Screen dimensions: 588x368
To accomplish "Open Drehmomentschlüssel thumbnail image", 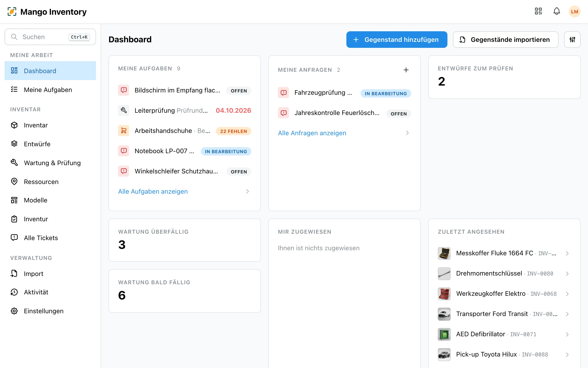I will point(444,273).
